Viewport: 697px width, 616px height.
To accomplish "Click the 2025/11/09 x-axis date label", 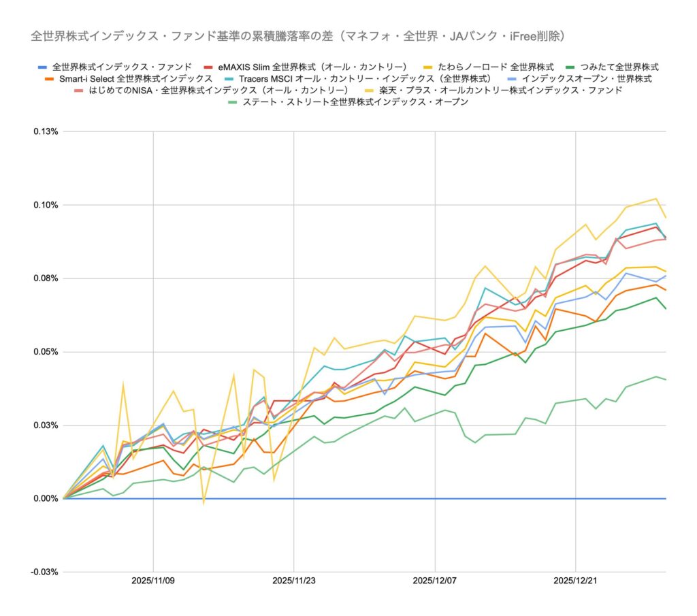I will pos(153,581).
